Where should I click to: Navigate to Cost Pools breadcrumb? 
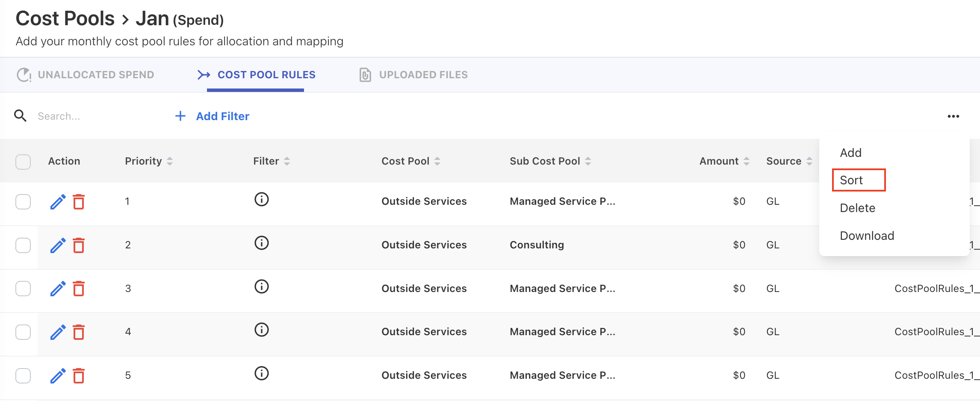[65, 19]
